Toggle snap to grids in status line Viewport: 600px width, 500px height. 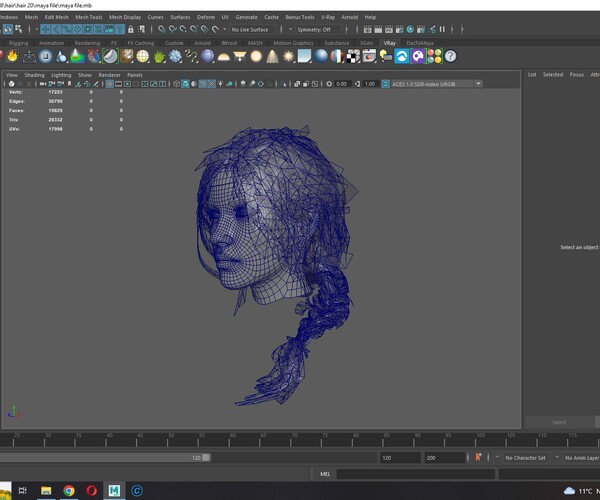(161, 29)
